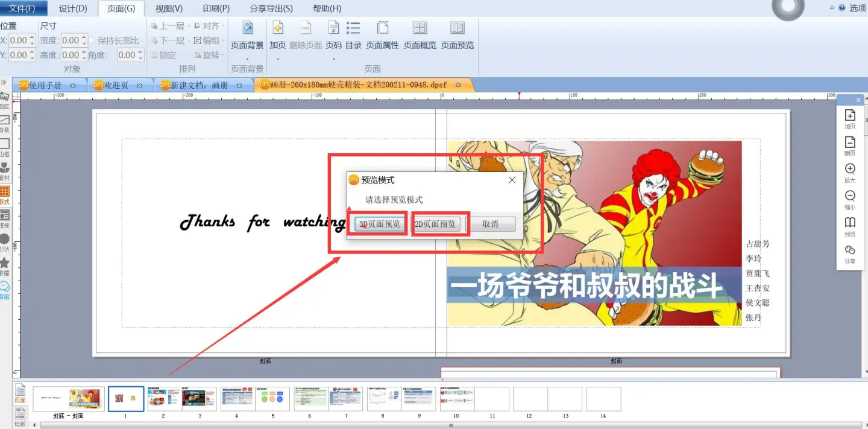Viewport: 868px width, 429px height.
Task: Switch to the 帮助(H) ribbon tab
Action: click(327, 8)
